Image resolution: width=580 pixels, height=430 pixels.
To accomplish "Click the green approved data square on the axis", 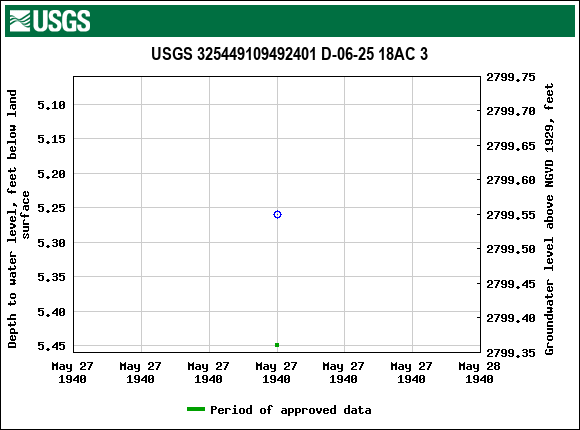I will (277, 345).
